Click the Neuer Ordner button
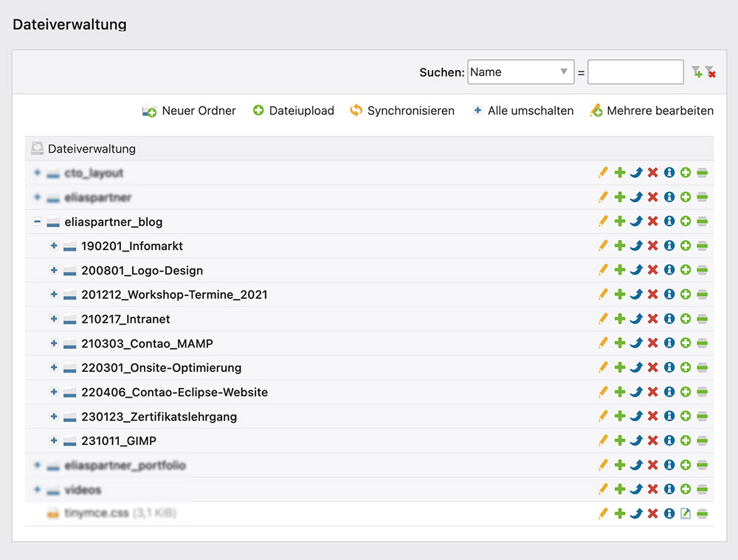Image resolution: width=738 pixels, height=560 pixels. click(189, 111)
